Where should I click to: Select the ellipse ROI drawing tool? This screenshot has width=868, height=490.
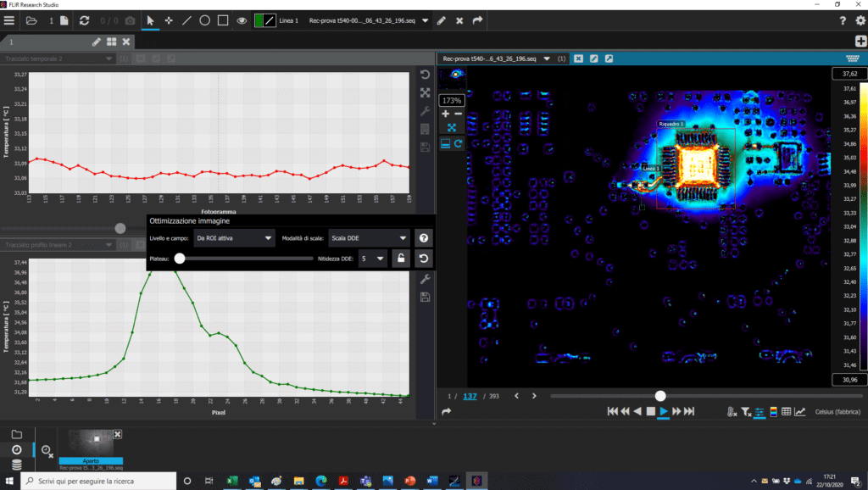click(x=204, y=20)
